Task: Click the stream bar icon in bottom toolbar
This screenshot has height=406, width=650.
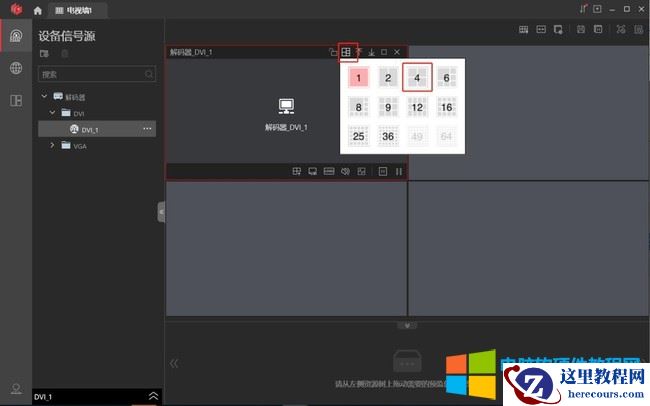Action: (x=329, y=171)
